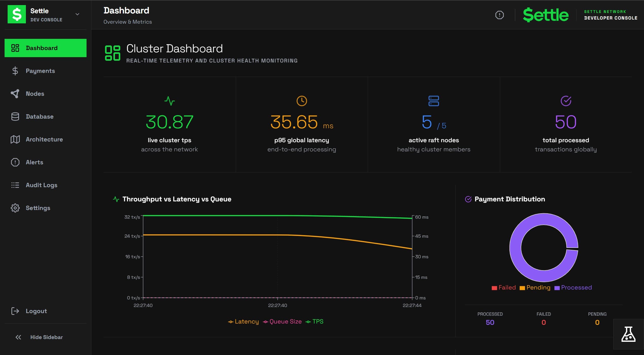This screenshot has width=644, height=355.
Task: Open alerts via header exclamation icon
Action: 499,15
